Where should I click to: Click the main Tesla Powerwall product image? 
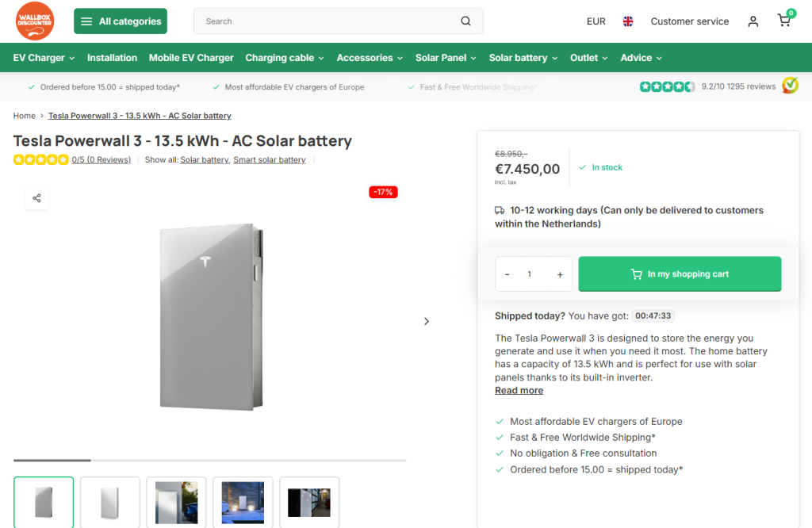click(x=211, y=317)
